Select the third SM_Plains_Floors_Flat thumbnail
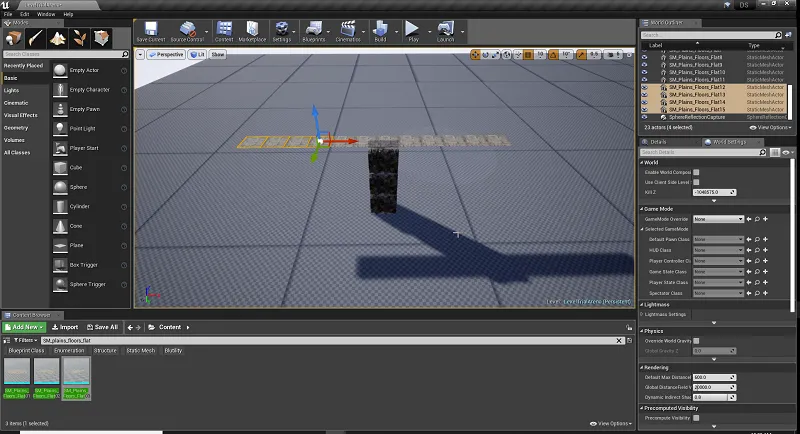This screenshot has height=434, width=800. (76, 378)
